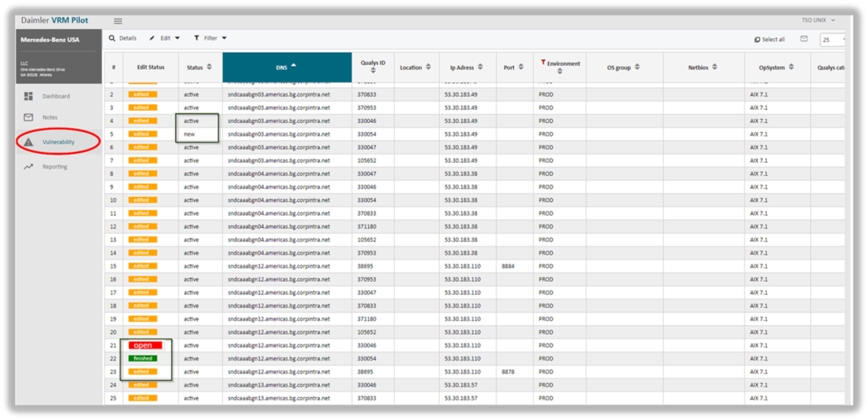Image resolution: width=868 pixels, height=420 pixels.
Task: Click the mail icon beside Select all
Action: pyautogui.click(x=804, y=38)
